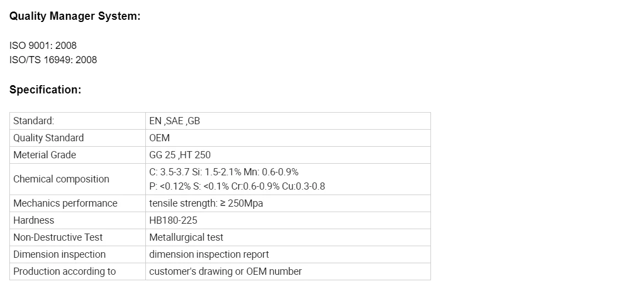Screen dimensions: 644x294
Task: Click the ISO/TS 16949: 2008 line
Action: point(53,60)
